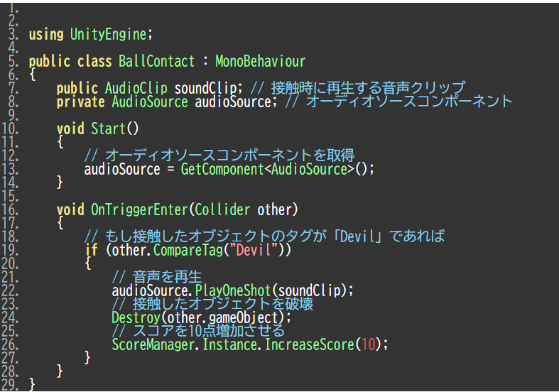The image size is (559, 392).
Task: Click the MonoBehaviour base class
Action: point(260,61)
